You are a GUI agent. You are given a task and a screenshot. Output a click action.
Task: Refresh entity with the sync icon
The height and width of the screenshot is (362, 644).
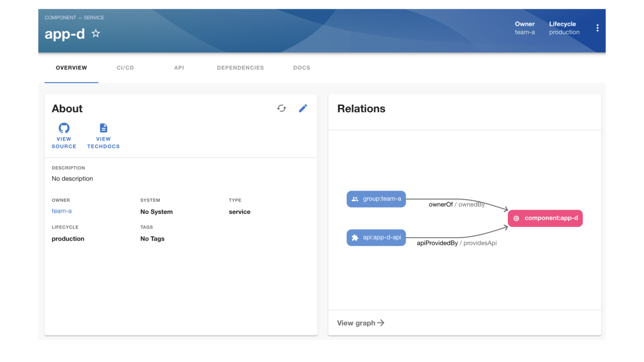point(282,108)
